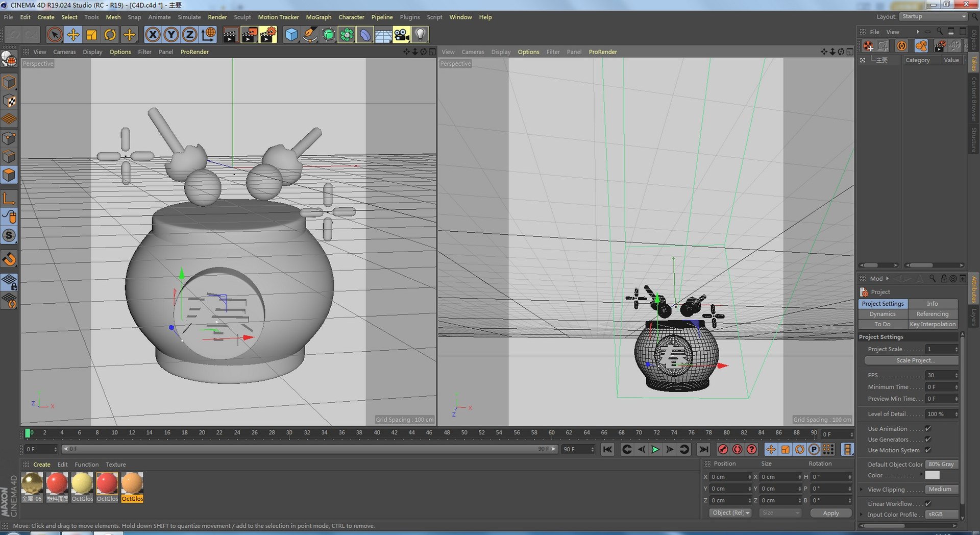This screenshot has width=980, height=535.
Task: Add a Camera object from toolbar
Action: (x=402, y=35)
